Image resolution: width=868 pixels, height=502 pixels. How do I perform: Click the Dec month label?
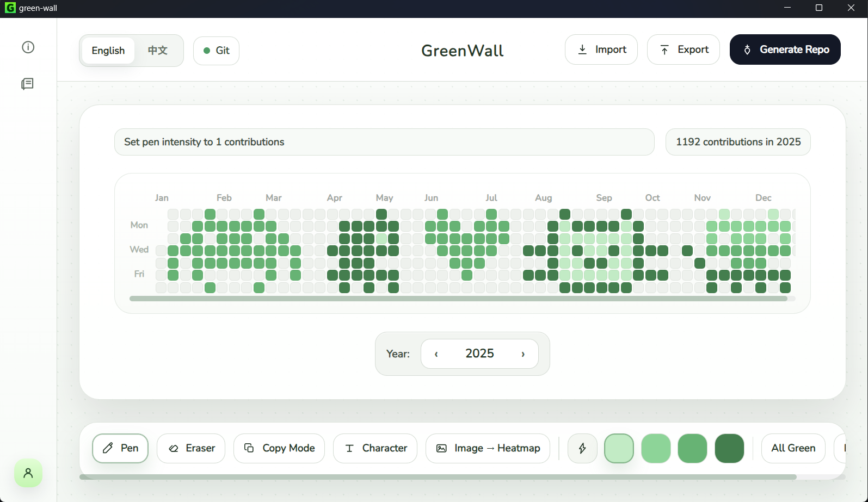[764, 198]
